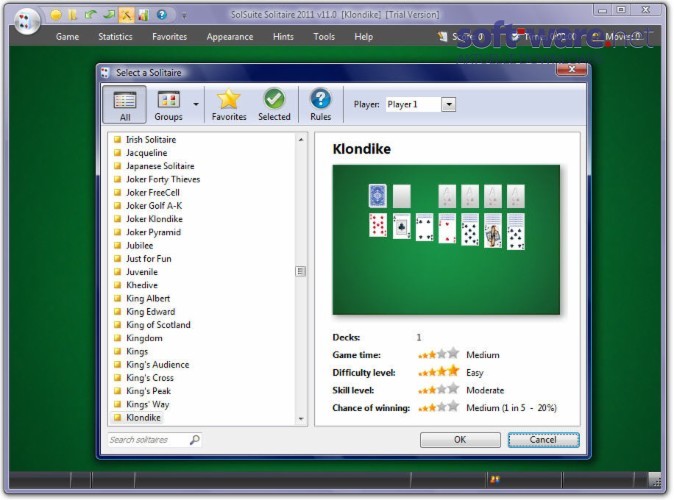
Task: Open the Player 1 dropdown
Action: tap(448, 104)
